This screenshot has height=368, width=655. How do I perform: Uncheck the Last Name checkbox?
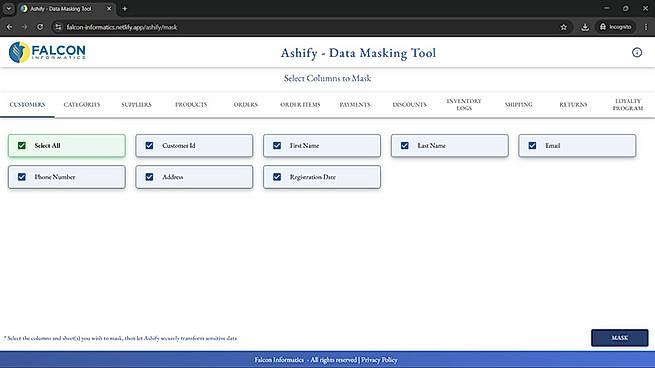[404, 145]
